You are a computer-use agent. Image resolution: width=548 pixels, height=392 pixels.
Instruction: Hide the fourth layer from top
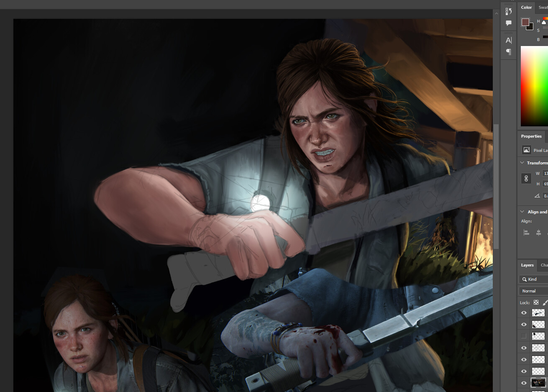[524, 348]
